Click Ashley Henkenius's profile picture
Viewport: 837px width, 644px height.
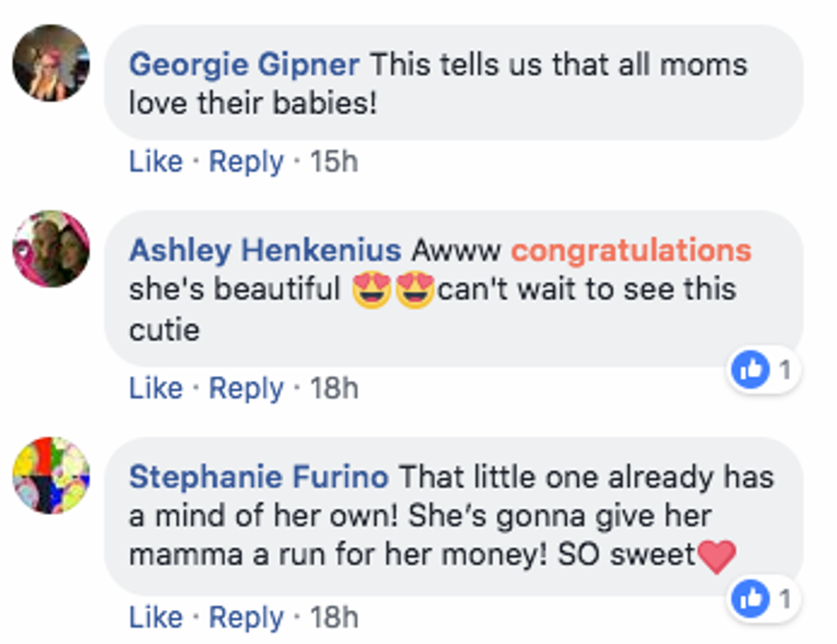click(x=51, y=249)
